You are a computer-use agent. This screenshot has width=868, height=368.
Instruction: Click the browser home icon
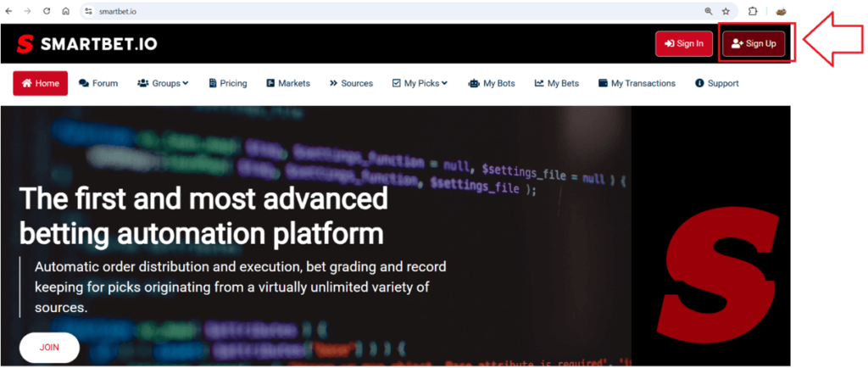click(x=65, y=11)
